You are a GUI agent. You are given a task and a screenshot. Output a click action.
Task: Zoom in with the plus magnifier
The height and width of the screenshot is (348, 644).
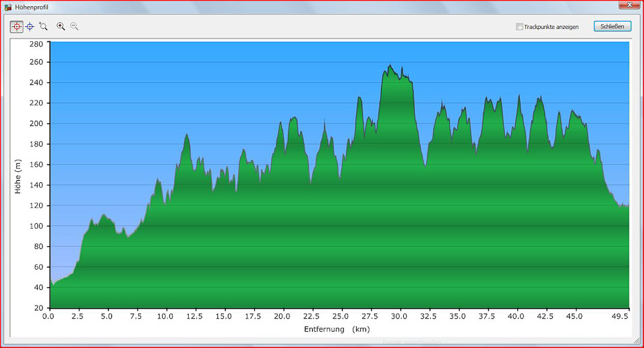[61, 26]
